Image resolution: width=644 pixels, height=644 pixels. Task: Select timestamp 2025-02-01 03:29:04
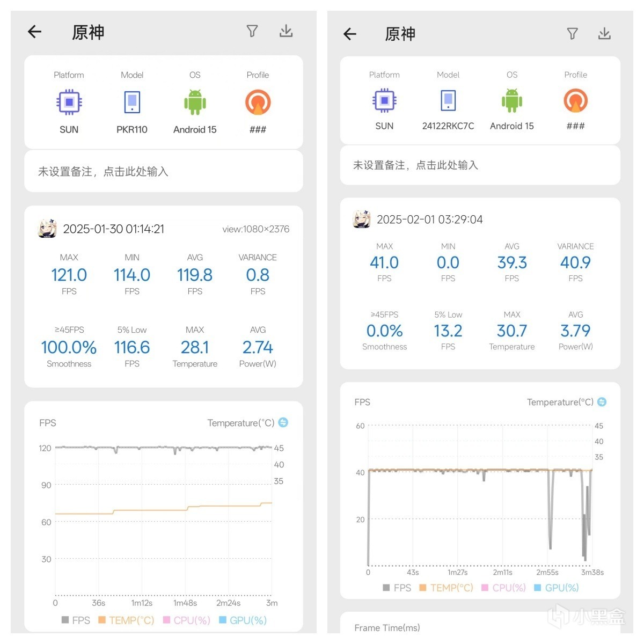click(430, 219)
